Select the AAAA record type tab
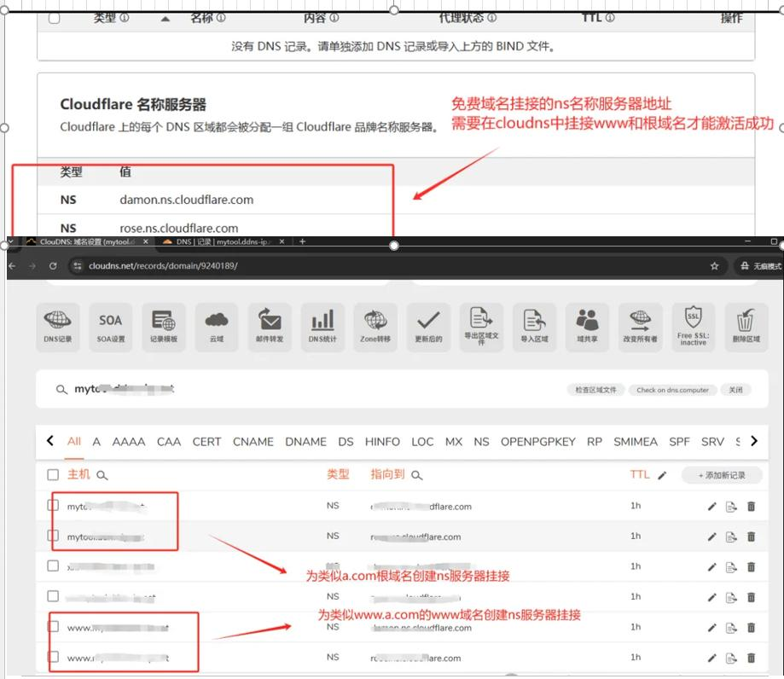The height and width of the screenshot is (679, 784). click(x=129, y=442)
